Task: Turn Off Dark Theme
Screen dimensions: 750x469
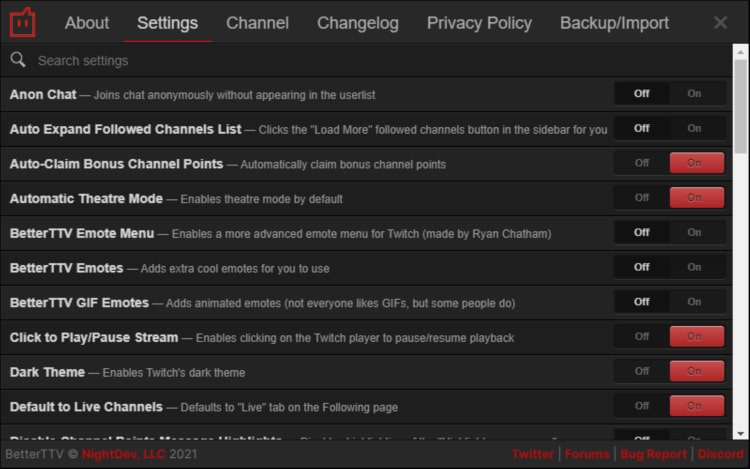Action: tap(642, 371)
